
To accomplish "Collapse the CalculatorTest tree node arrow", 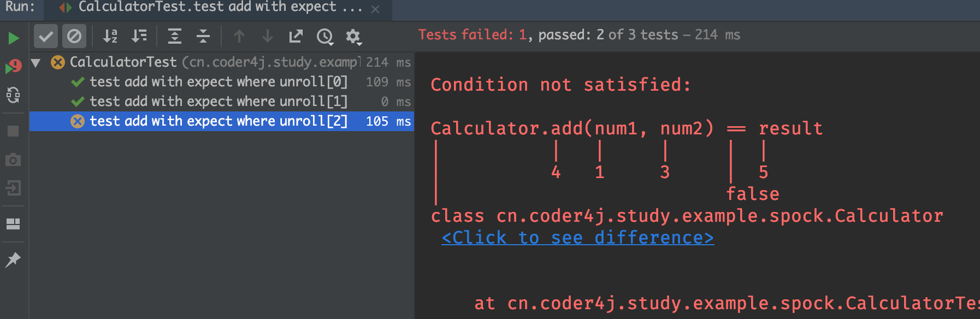I will 36,62.
